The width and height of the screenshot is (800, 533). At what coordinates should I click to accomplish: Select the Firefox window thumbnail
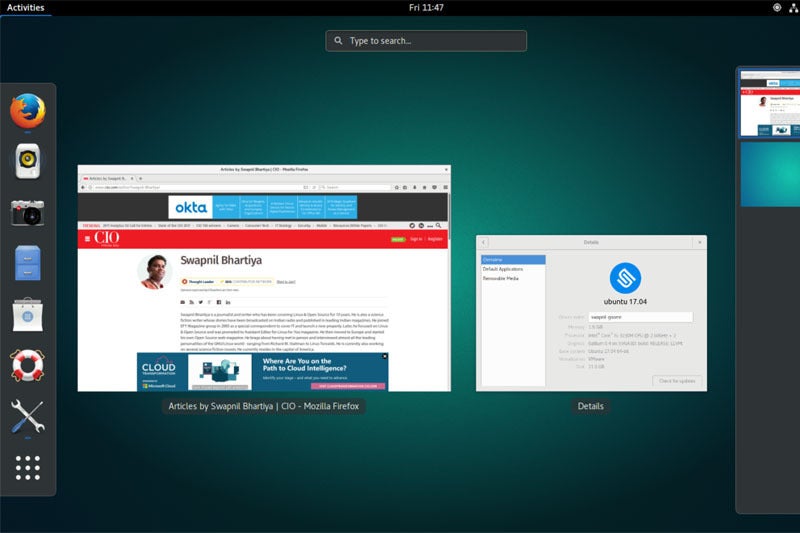264,278
